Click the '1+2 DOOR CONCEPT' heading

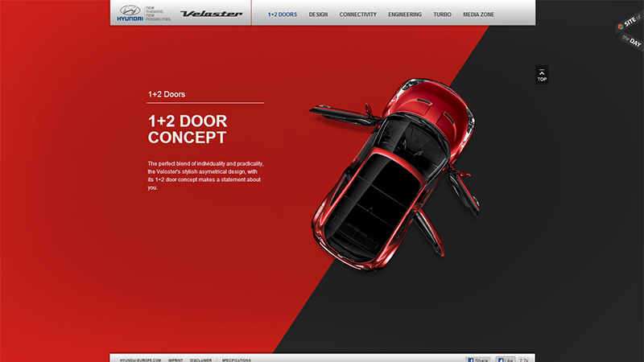click(x=188, y=130)
